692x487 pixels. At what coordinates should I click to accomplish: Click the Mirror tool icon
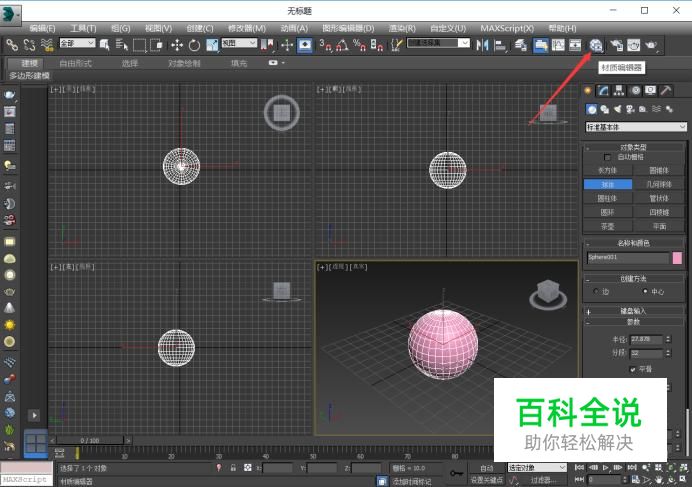(482, 45)
